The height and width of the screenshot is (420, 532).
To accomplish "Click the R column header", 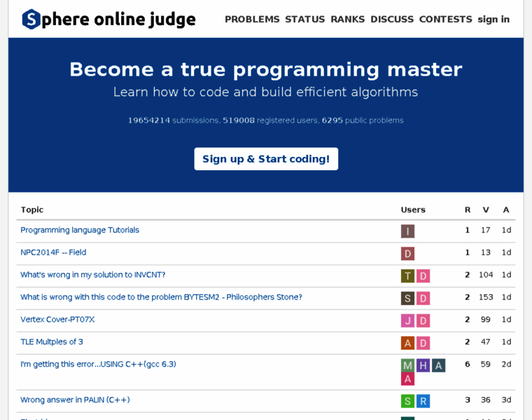I will (x=468, y=210).
